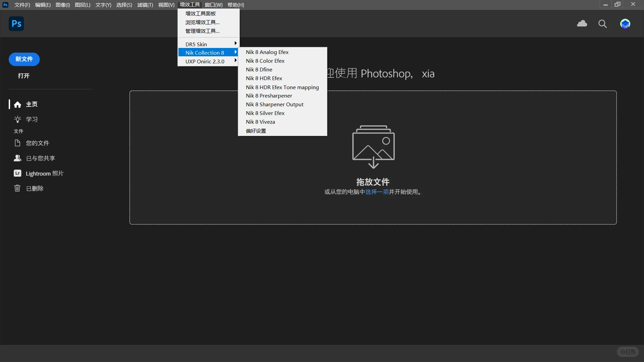Screen dimensions: 644x362
Task: Open the user account avatar
Action: (625, 24)
